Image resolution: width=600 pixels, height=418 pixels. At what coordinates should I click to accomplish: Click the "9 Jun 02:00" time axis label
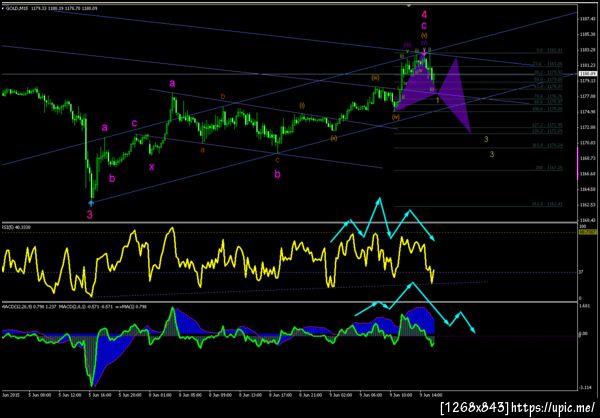(x=339, y=393)
